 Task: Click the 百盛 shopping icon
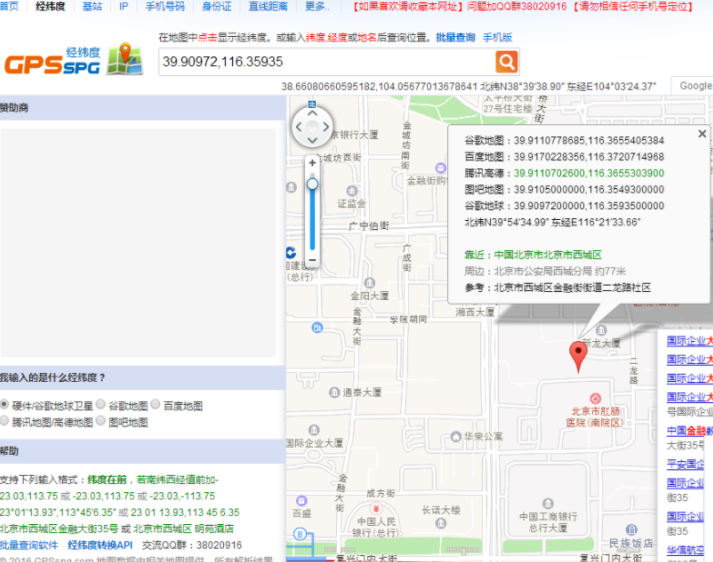coord(301,501)
